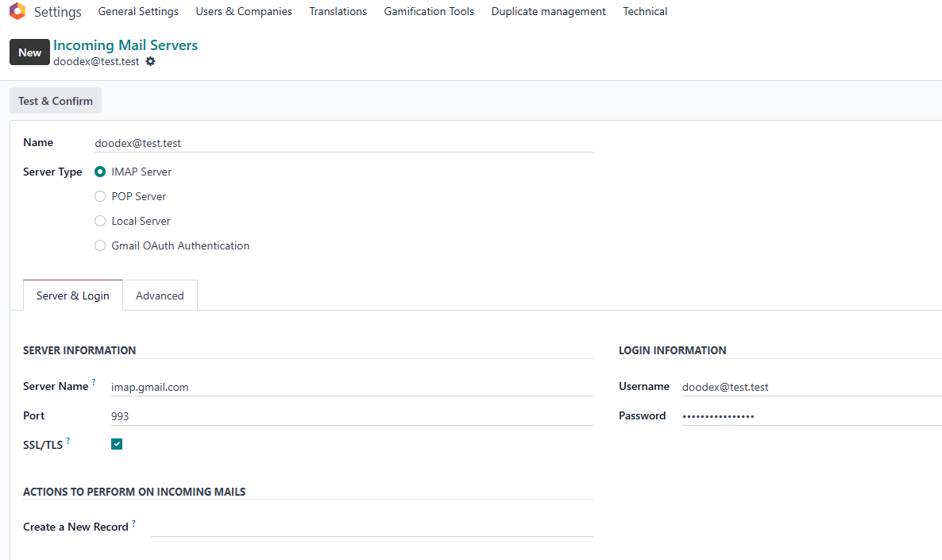
Task: Switch to the Advanced tab
Action: (160, 295)
